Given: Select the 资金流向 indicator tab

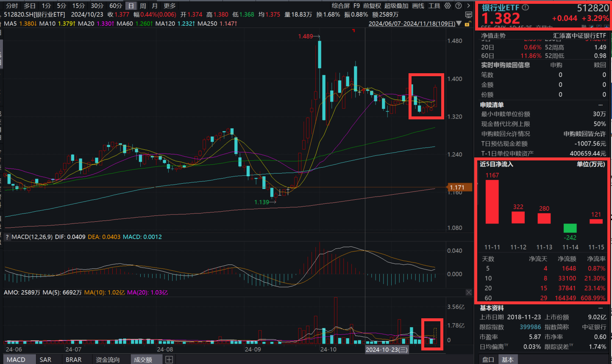Looking at the screenshot, I should [x=108, y=360].
